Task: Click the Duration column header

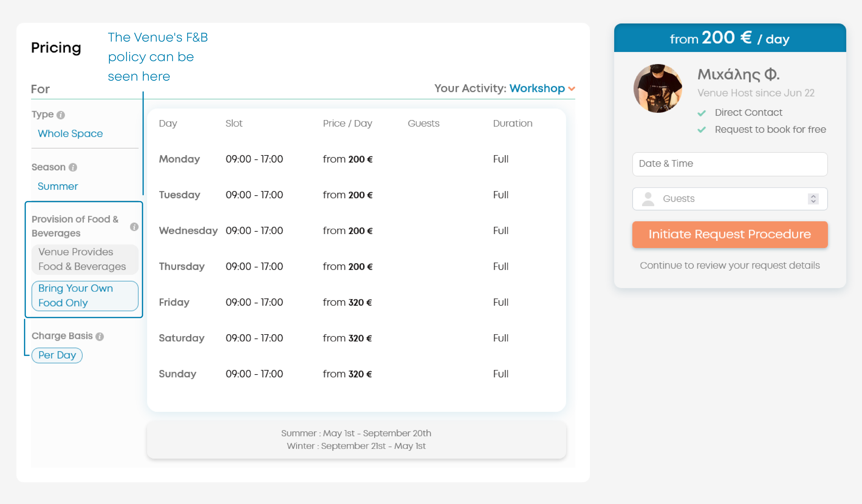Action: pyautogui.click(x=513, y=124)
